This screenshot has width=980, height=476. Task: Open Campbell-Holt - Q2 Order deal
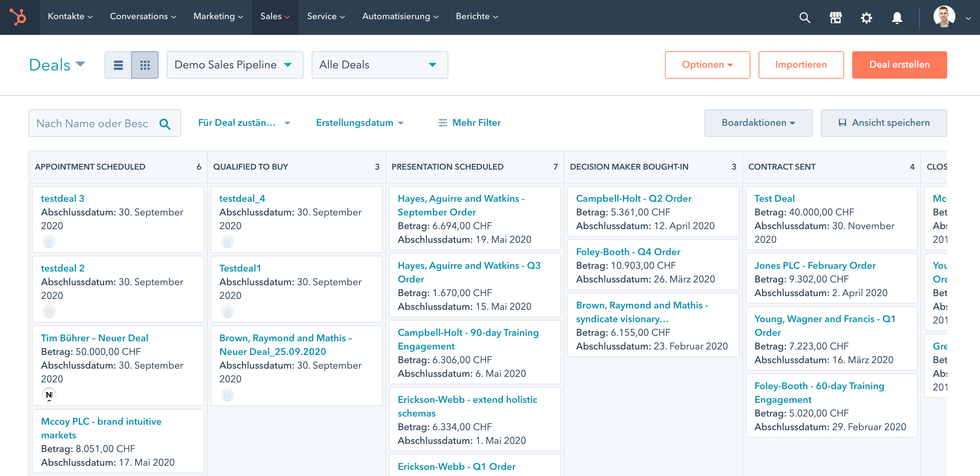(x=634, y=198)
